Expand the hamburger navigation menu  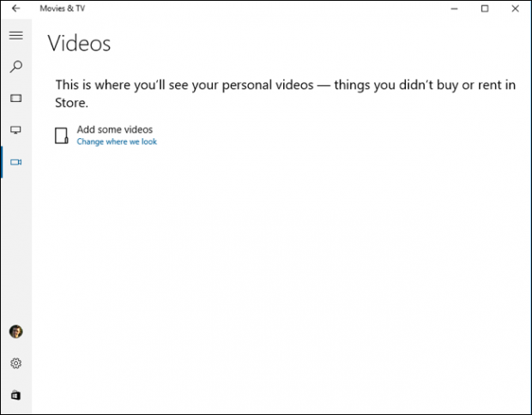pos(15,36)
